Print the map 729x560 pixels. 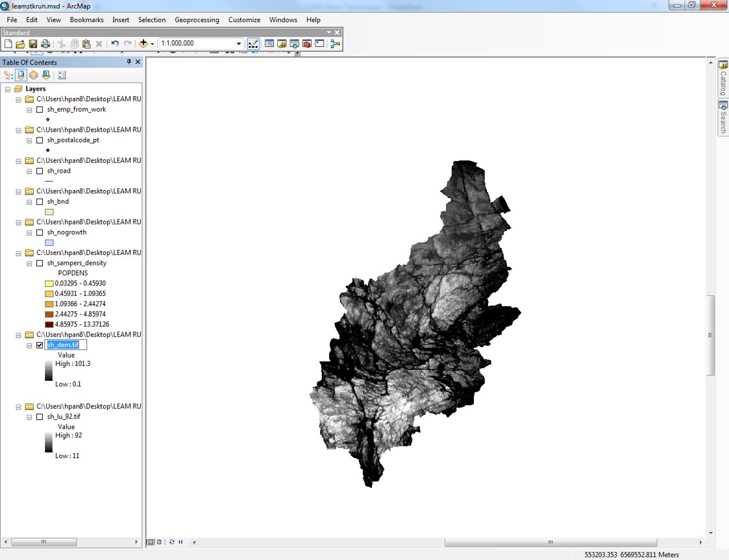[x=45, y=43]
